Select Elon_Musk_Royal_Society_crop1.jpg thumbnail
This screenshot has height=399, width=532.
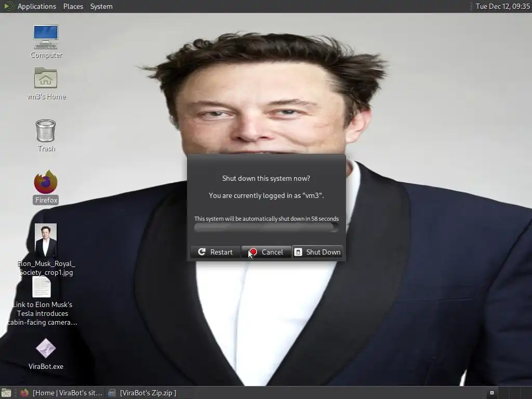[46, 240]
